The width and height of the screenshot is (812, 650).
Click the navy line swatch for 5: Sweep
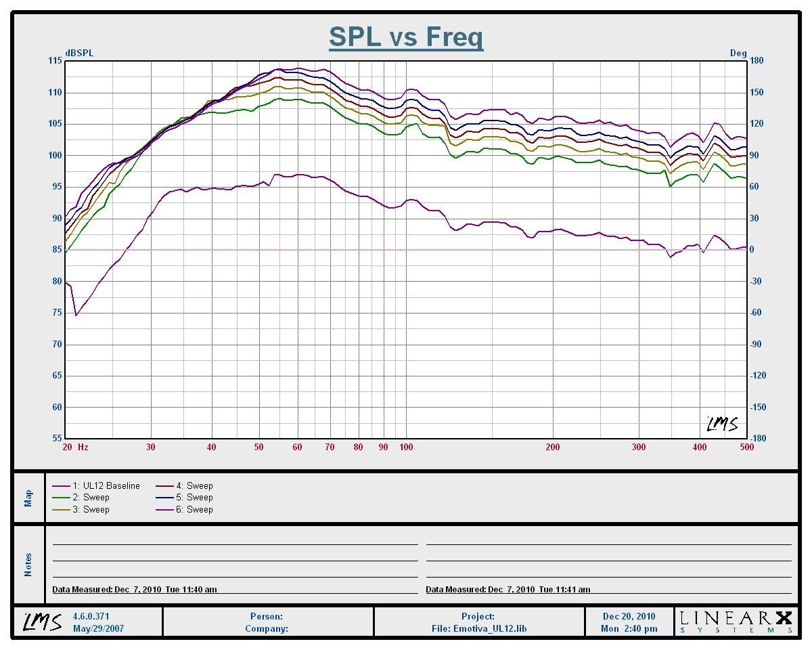pos(166,498)
